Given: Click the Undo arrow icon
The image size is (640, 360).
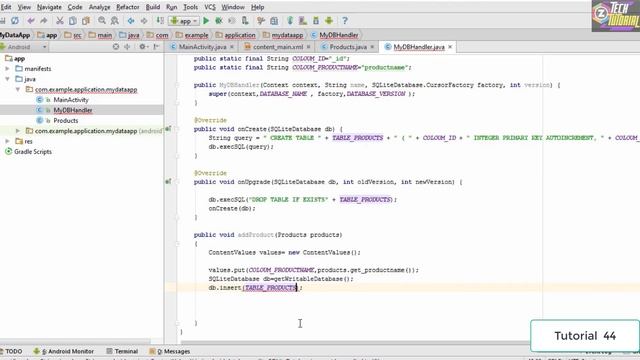Looking at the screenshot, I should click(31, 20).
